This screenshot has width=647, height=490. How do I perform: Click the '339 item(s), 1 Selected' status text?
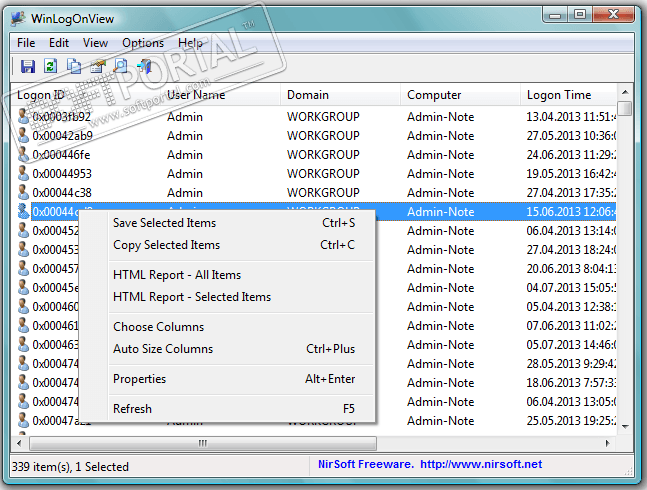70,466
